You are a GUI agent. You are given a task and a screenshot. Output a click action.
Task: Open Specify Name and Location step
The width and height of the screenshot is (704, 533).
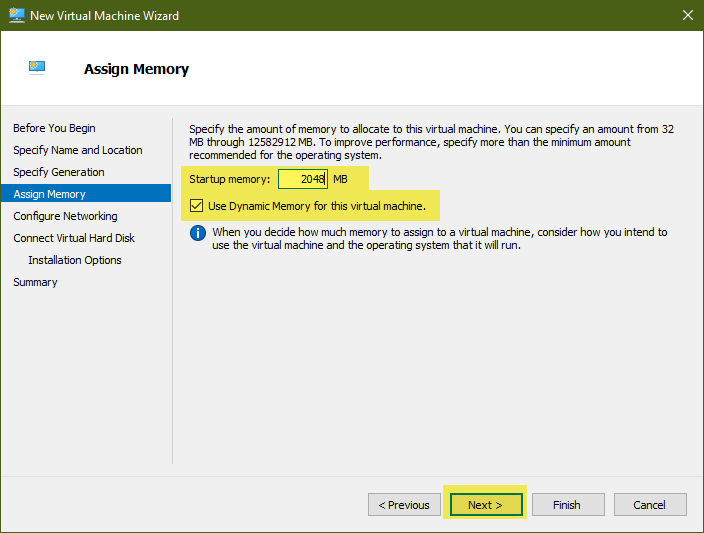click(78, 150)
